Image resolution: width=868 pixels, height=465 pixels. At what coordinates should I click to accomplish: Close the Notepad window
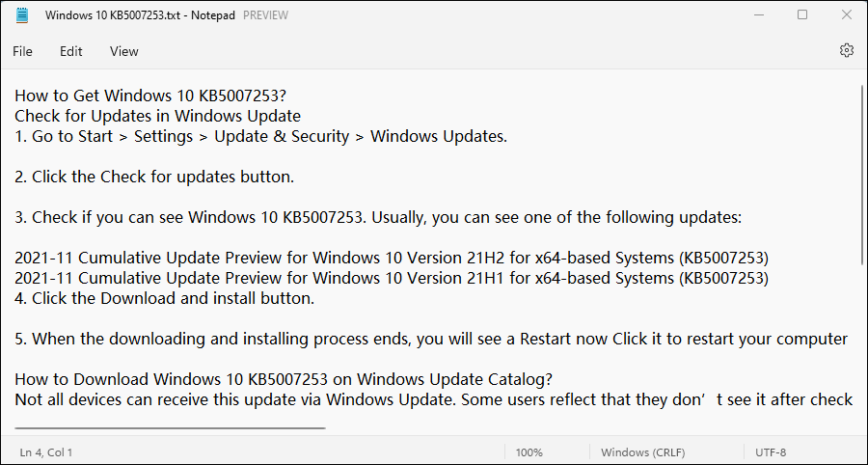(846, 15)
